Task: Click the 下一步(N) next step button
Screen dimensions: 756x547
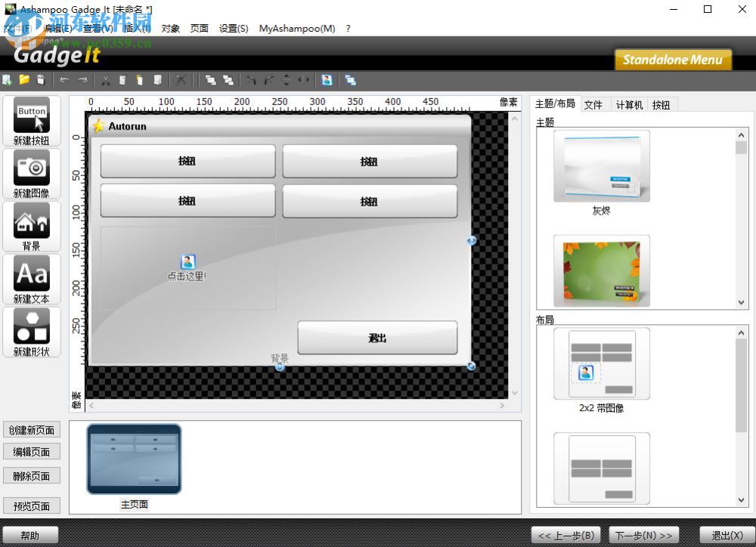Action: point(644,535)
